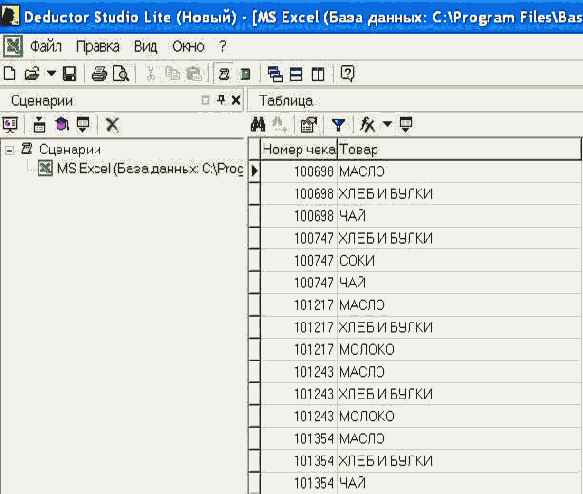
Task: Open the Файл menu
Action: (x=46, y=47)
